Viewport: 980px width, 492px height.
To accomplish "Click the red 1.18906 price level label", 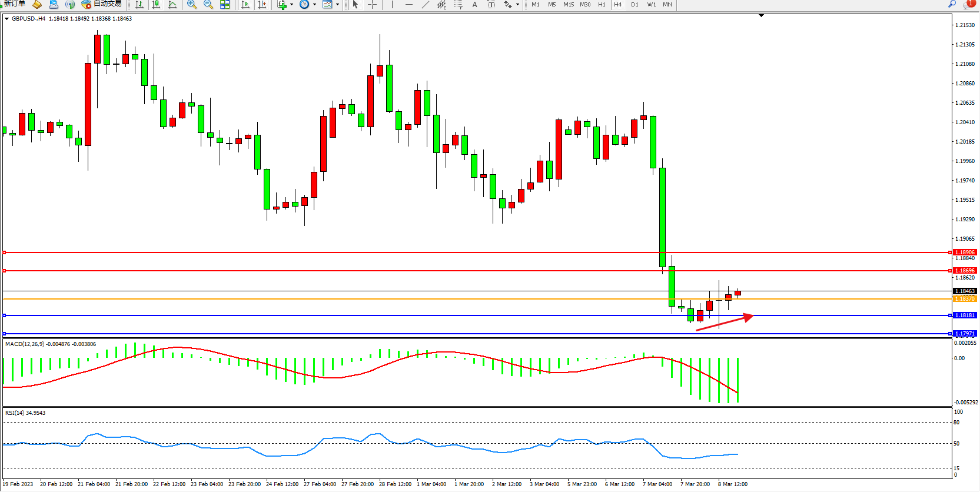I will (964, 252).
